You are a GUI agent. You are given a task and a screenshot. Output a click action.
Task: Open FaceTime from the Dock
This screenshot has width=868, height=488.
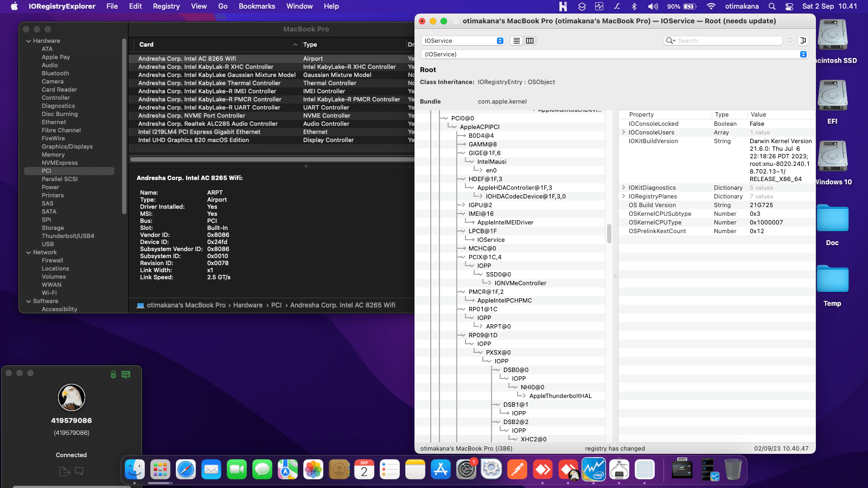(x=237, y=470)
